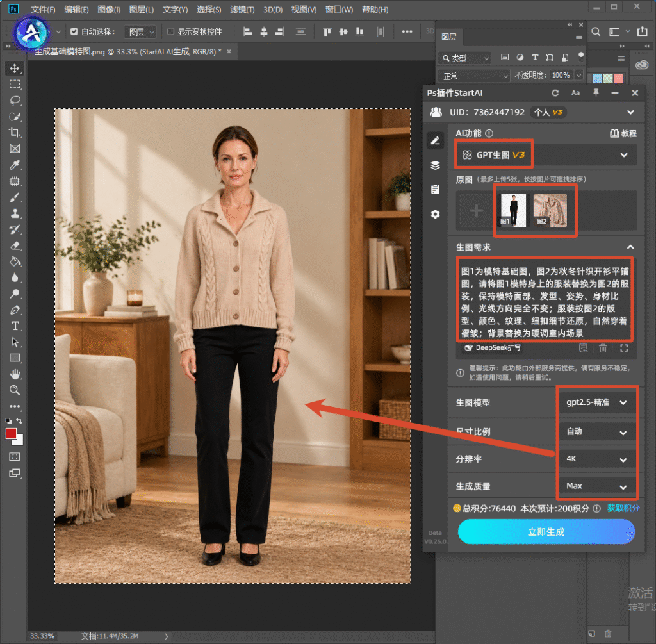Select the Path Selection tool
Screen dimensions: 656x644
(15, 342)
